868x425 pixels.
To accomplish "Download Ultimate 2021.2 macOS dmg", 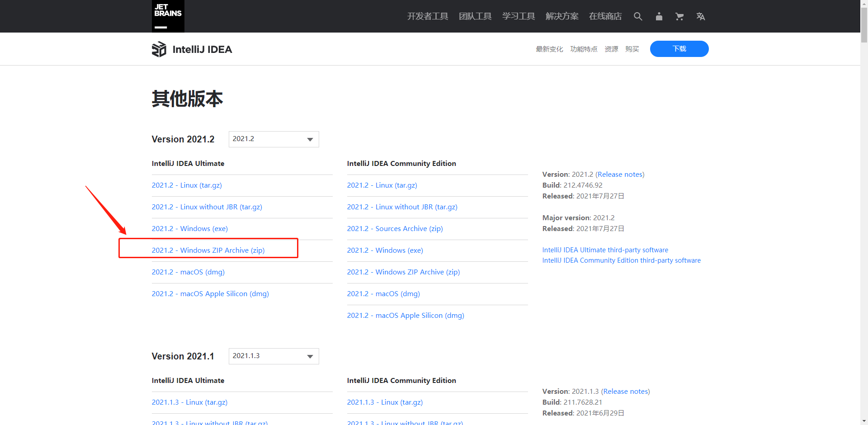I will [x=188, y=272].
